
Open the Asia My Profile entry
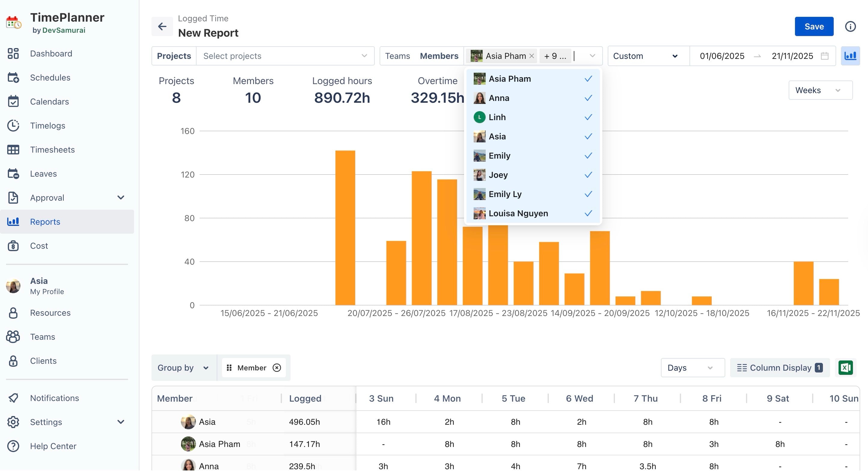67,286
